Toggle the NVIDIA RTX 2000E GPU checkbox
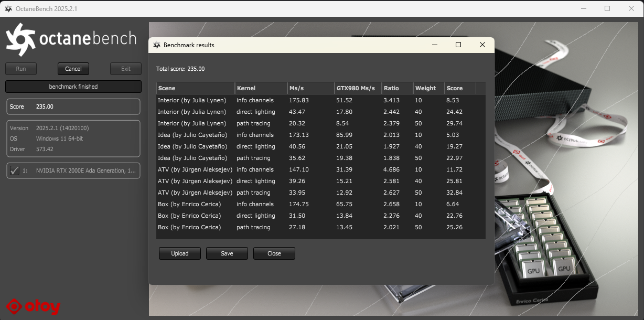Viewport: 644px width, 320px height. pyautogui.click(x=15, y=170)
